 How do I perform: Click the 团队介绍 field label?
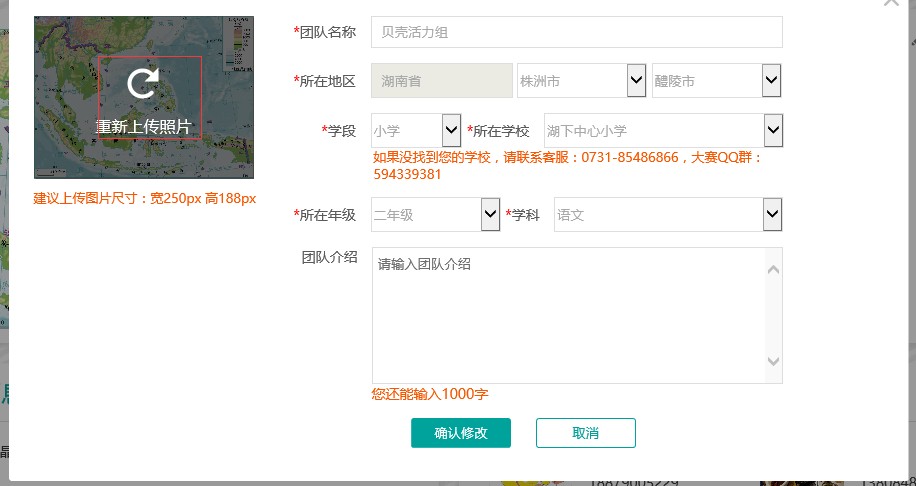click(x=330, y=257)
